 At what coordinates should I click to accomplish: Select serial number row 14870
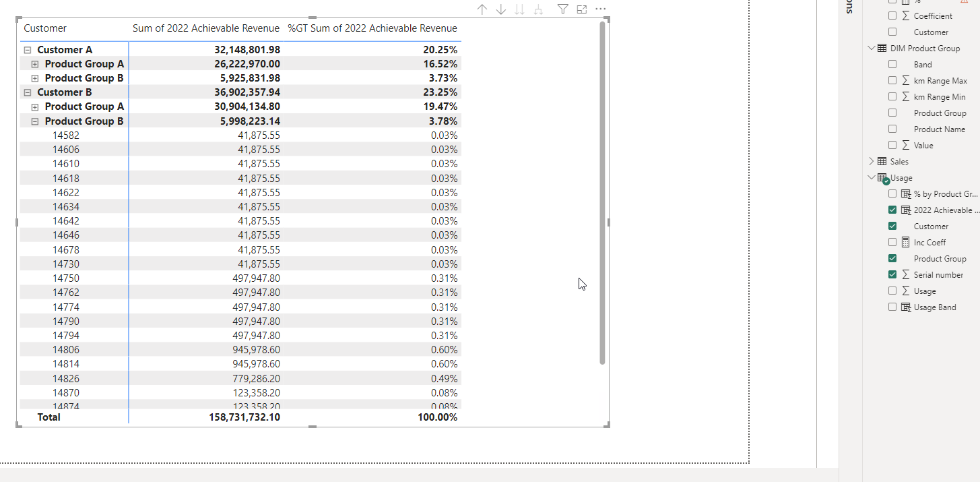coord(65,393)
